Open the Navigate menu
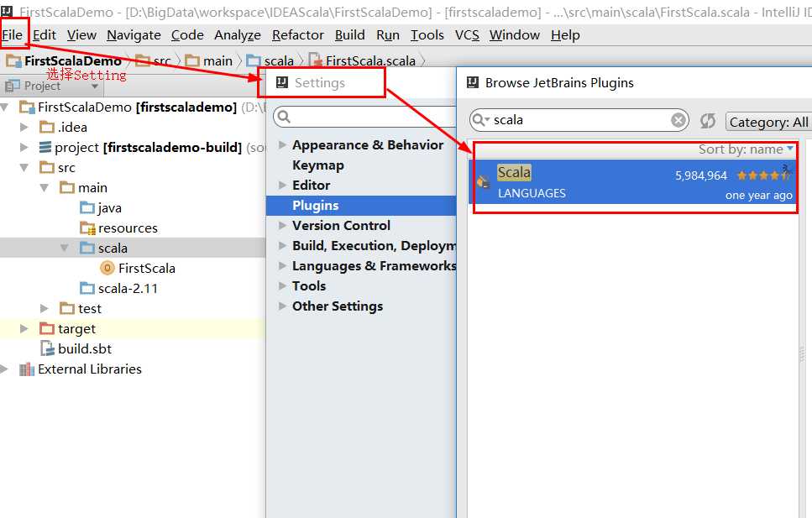 [134, 35]
